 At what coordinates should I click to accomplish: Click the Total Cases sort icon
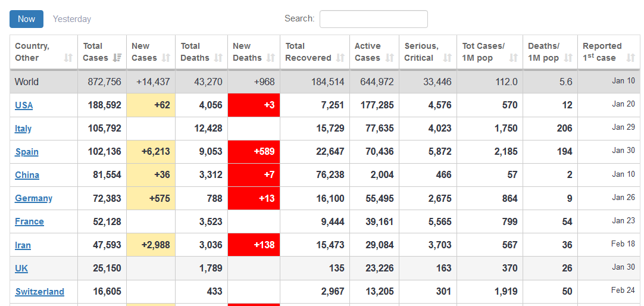point(117,58)
